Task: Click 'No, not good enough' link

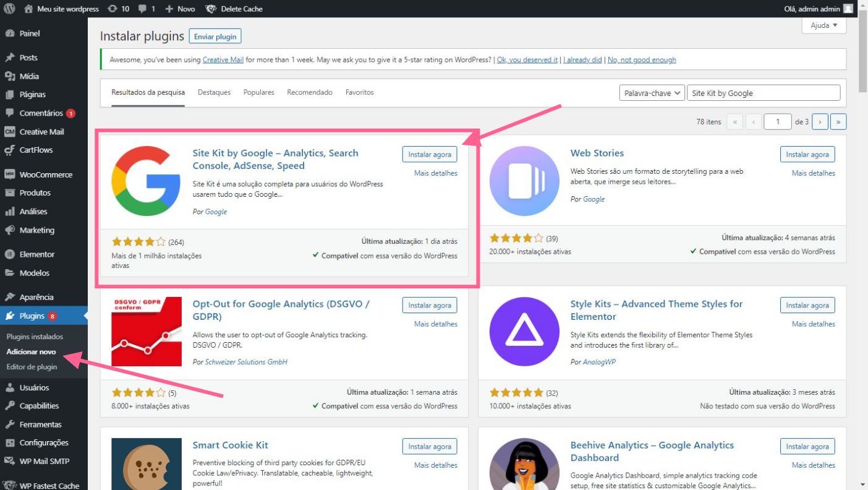Action: pyautogui.click(x=642, y=60)
